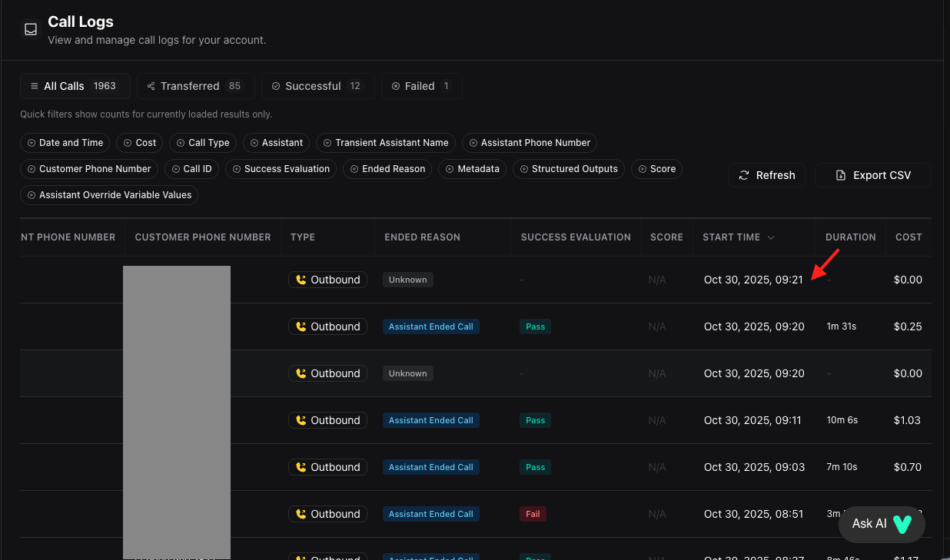Toggle the Cost filter chip
Screen dimensions: 950x560
139,142
